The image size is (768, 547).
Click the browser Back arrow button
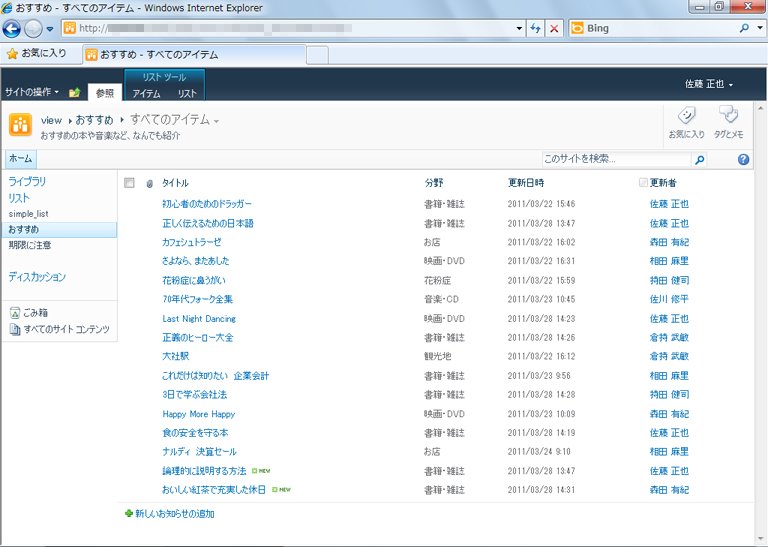(11, 29)
